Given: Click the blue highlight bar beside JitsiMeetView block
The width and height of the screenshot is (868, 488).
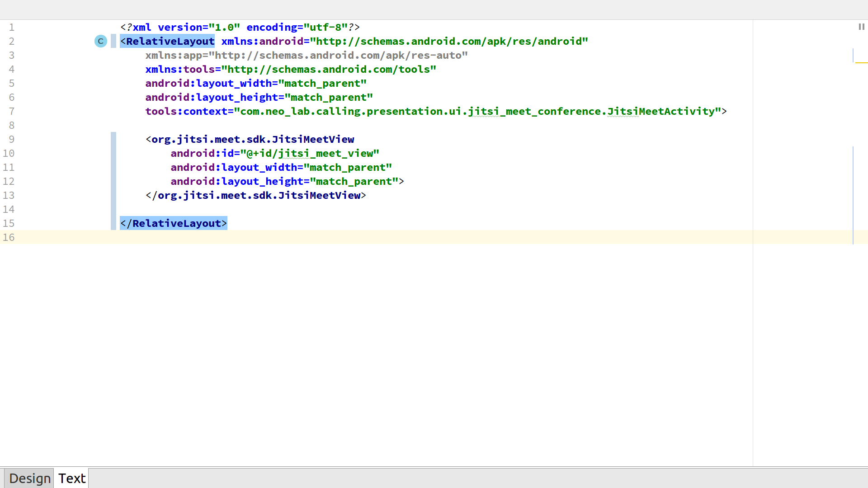Looking at the screenshot, I should point(113,181).
